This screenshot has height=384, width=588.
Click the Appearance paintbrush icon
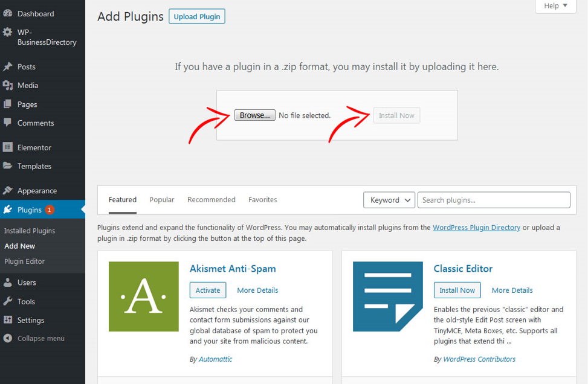[x=7, y=190]
